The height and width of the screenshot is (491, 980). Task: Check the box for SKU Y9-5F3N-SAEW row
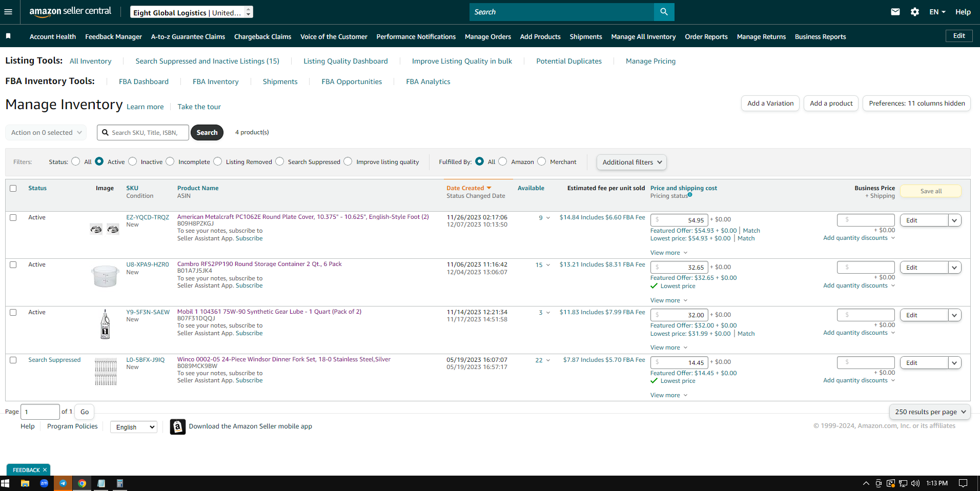tap(13, 312)
